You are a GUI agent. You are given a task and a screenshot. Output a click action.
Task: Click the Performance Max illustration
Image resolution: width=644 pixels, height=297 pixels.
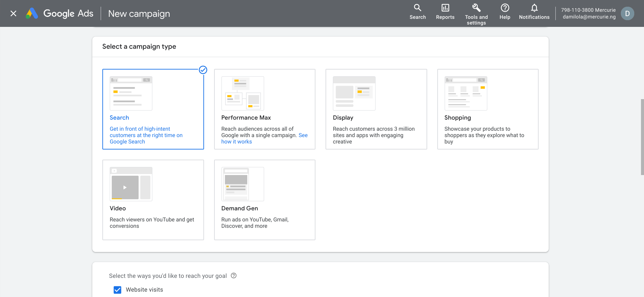tap(243, 93)
